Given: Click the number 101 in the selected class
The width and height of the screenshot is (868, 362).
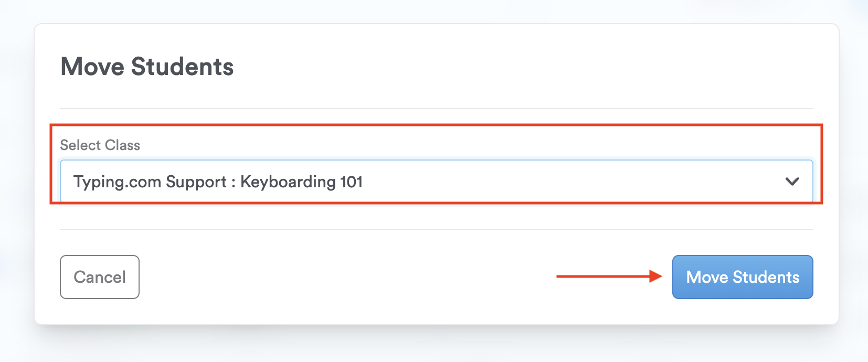Looking at the screenshot, I should pyautogui.click(x=352, y=182).
